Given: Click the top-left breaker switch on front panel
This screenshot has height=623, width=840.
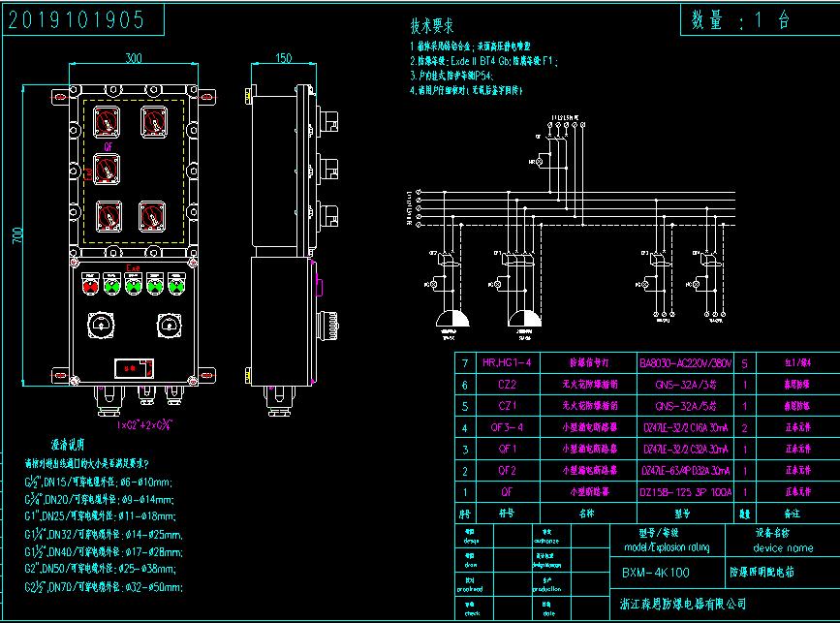Looking at the screenshot, I should [106, 120].
